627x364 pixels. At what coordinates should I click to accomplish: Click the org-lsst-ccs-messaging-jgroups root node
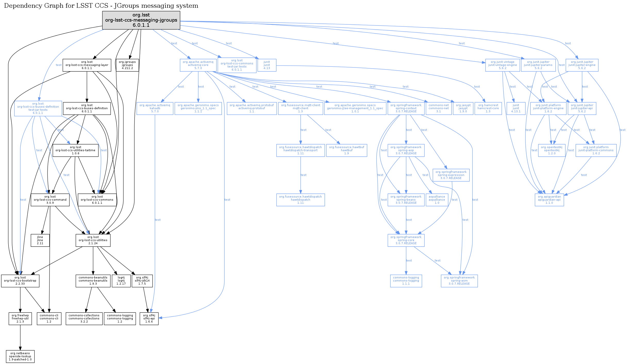(141, 20)
